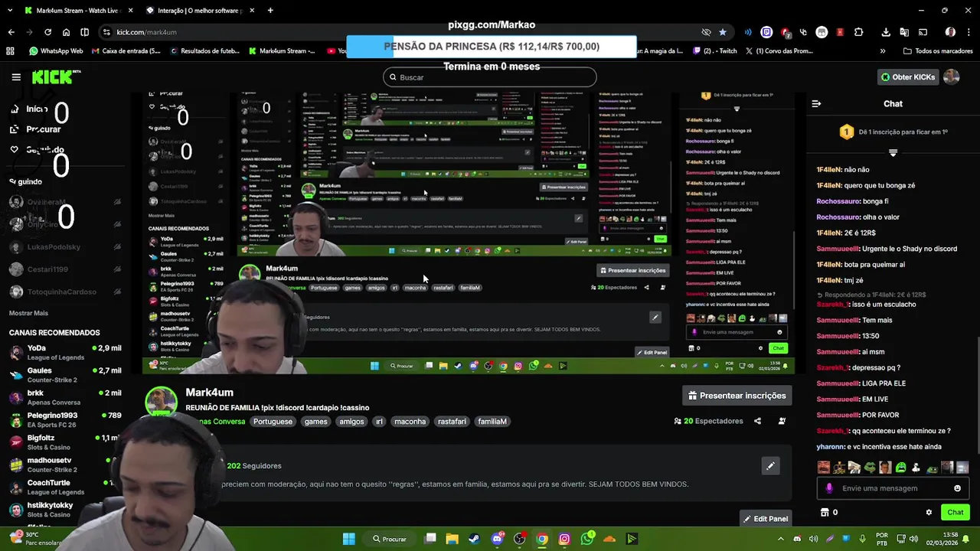This screenshot has height=551, width=980.
Task: Open the Gaules recommended channel
Action: (64, 375)
